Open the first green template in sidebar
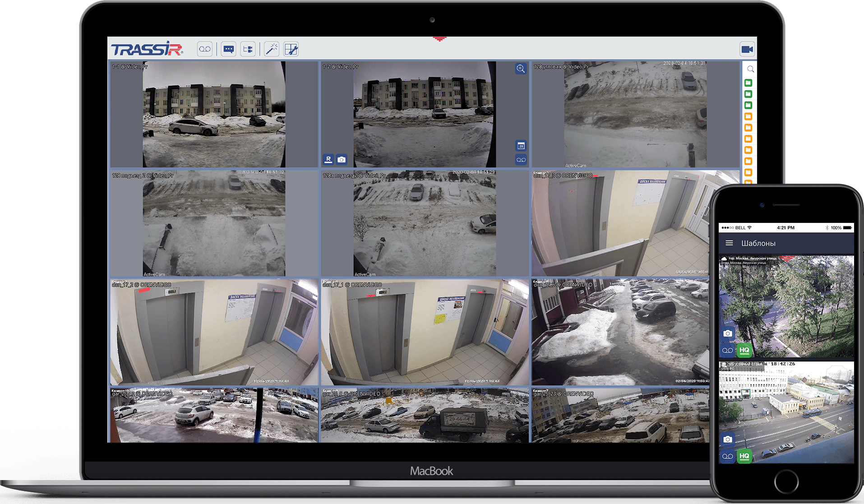 coord(748,83)
